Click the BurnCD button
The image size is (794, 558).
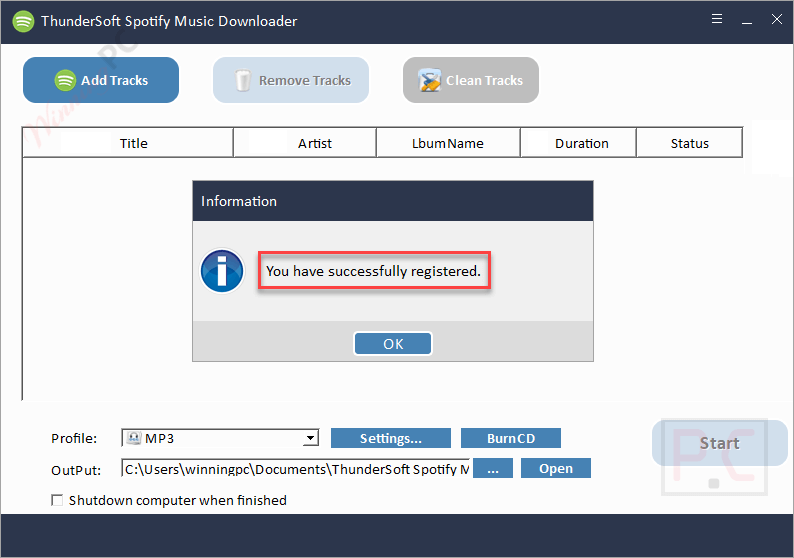click(x=510, y=438)
